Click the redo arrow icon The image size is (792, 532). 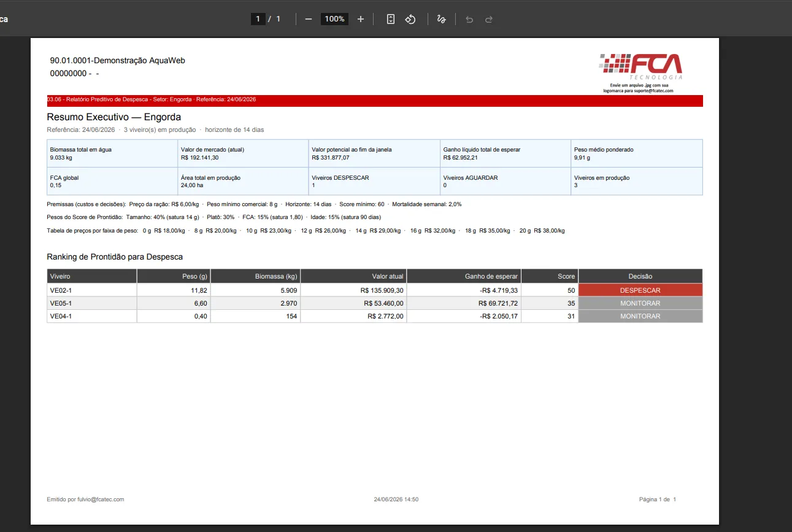[x=489, y=19]
